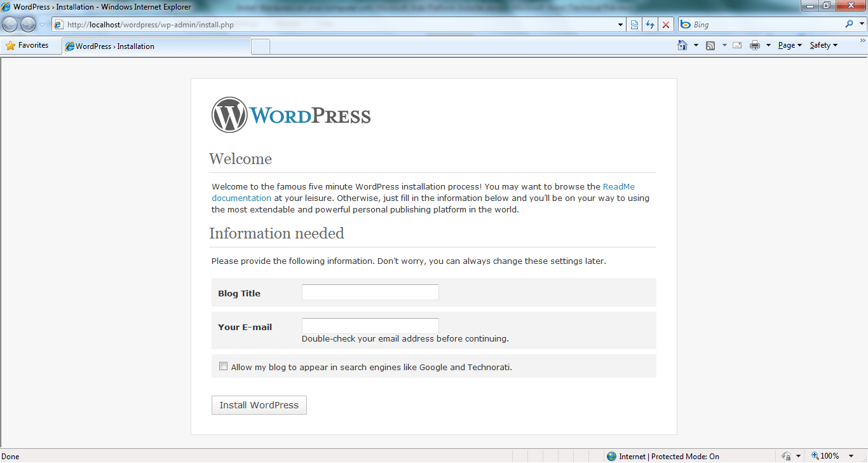The image size is (868, 463).
Task: Click the WordPress logo image
Action: click(291, 115)
